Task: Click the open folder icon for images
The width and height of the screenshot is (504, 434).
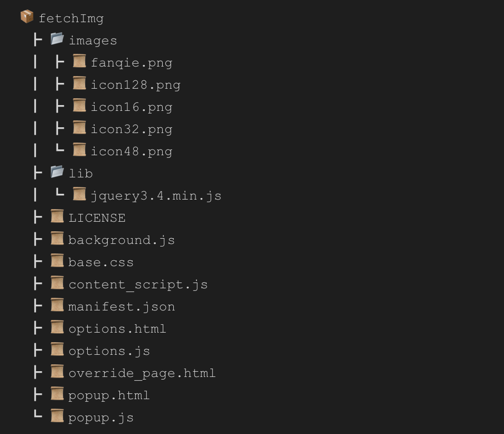Action: tap(57, 39)
